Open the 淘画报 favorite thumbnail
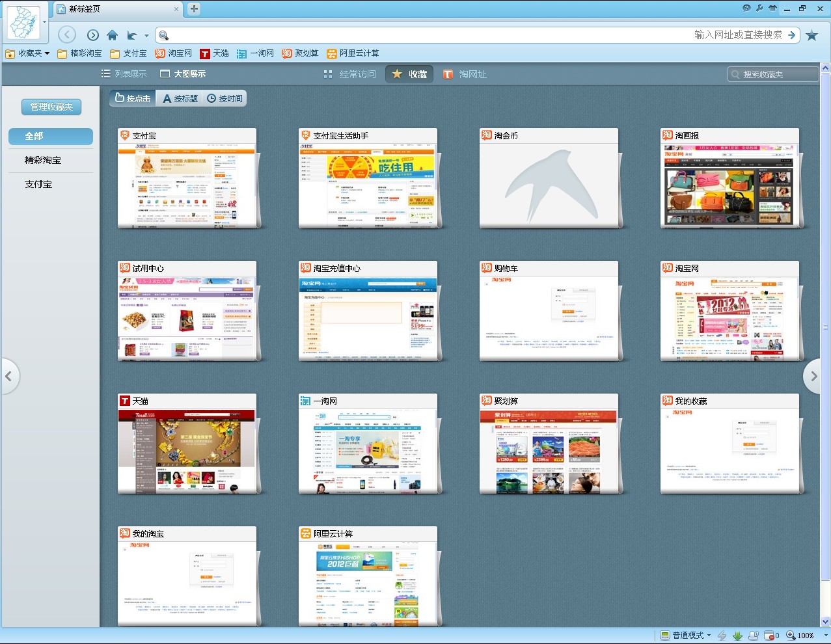Image resolution: width=831 pixels, height=644 pixels. (730, 178)
